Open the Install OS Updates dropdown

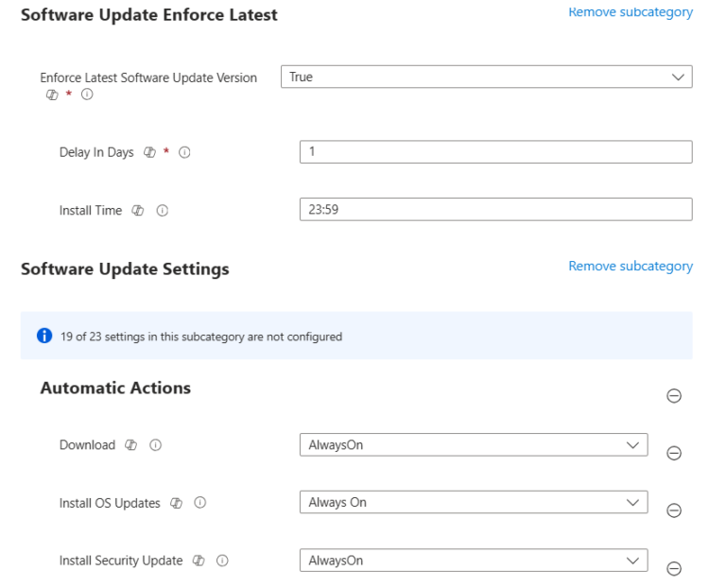[474, 502]
